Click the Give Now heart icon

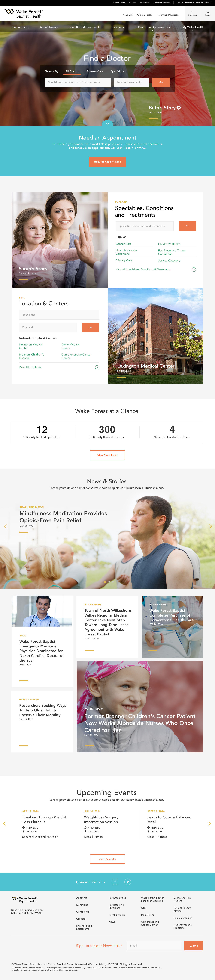tap(192, 12)
